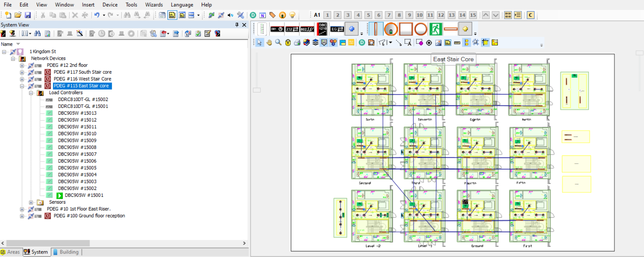644x257 pixels.
Task: Open the File menu
Action: coord(8,5)
